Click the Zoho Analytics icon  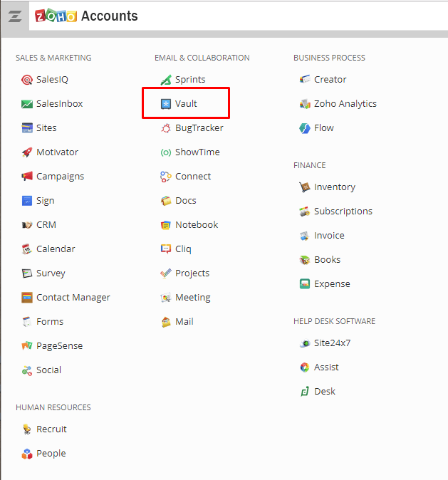point(305,104)
